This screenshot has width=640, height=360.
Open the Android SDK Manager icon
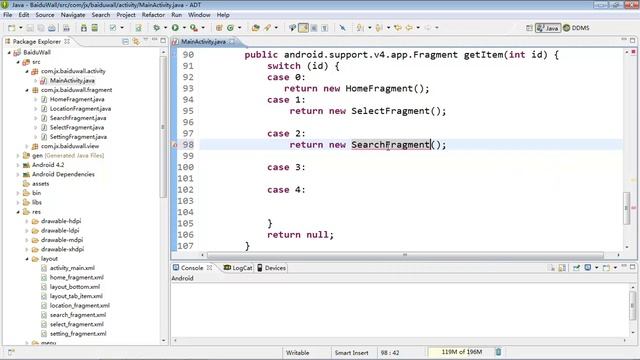tap(84, 28)
